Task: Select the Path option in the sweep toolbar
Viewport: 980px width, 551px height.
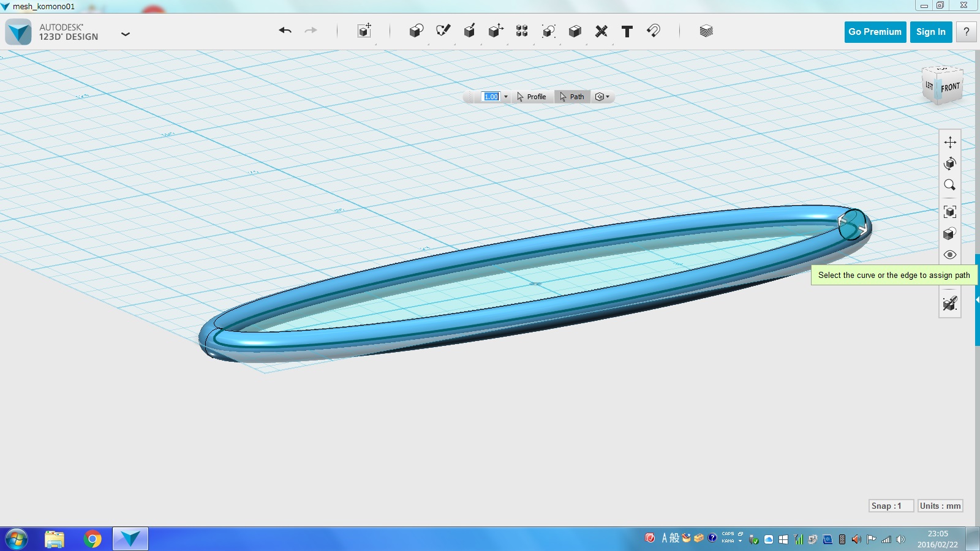Action: 572,97
